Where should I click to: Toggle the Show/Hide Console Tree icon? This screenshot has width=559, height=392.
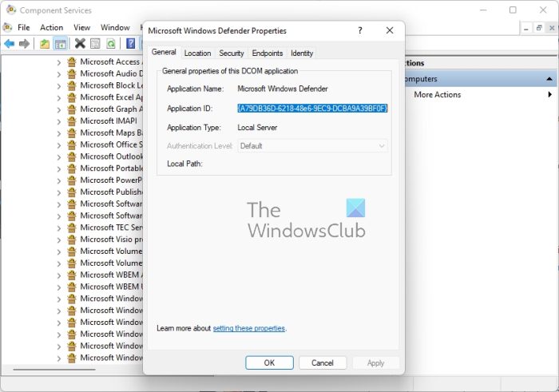click(x=60, y=44)
